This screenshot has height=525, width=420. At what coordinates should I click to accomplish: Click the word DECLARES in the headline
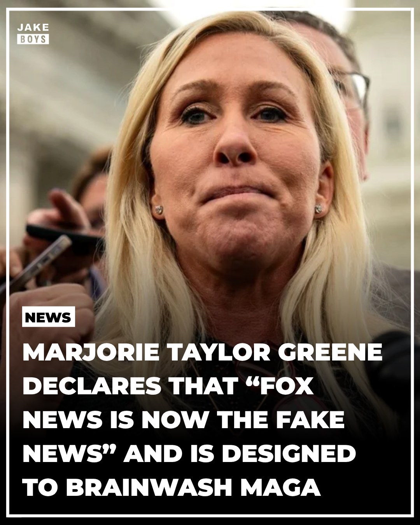92,386
